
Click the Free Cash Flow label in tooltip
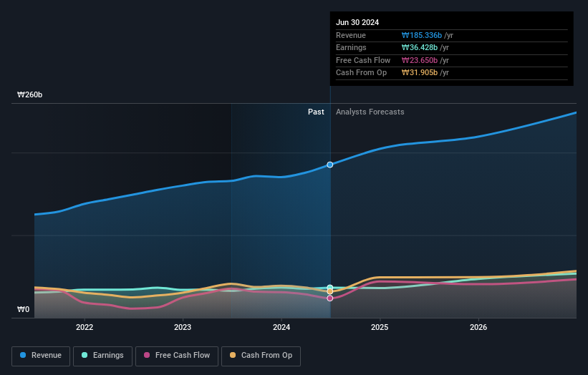[363, 60]
